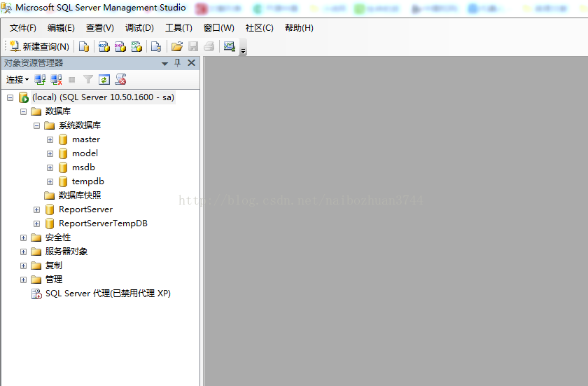588x386 pixels.
Task: Select the master database label
Action: pos(86,139)
